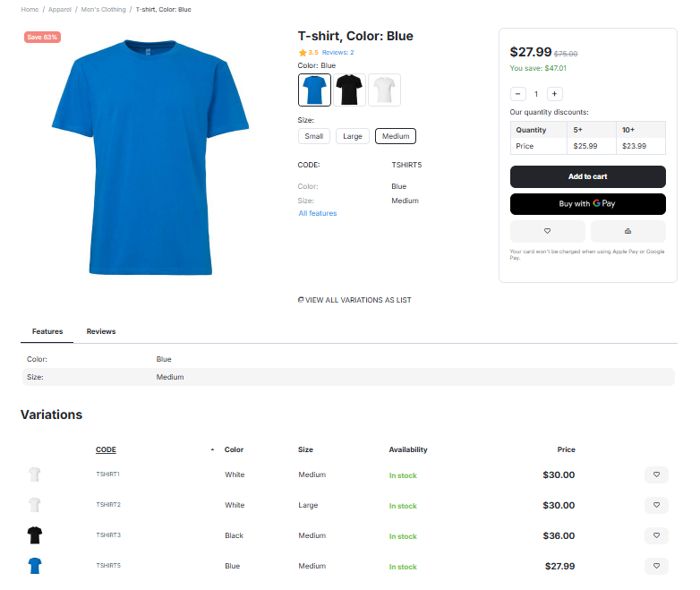Add TSHIRT2 variation to wishlist
Screen dimensions: 700x590
[656, 505]
